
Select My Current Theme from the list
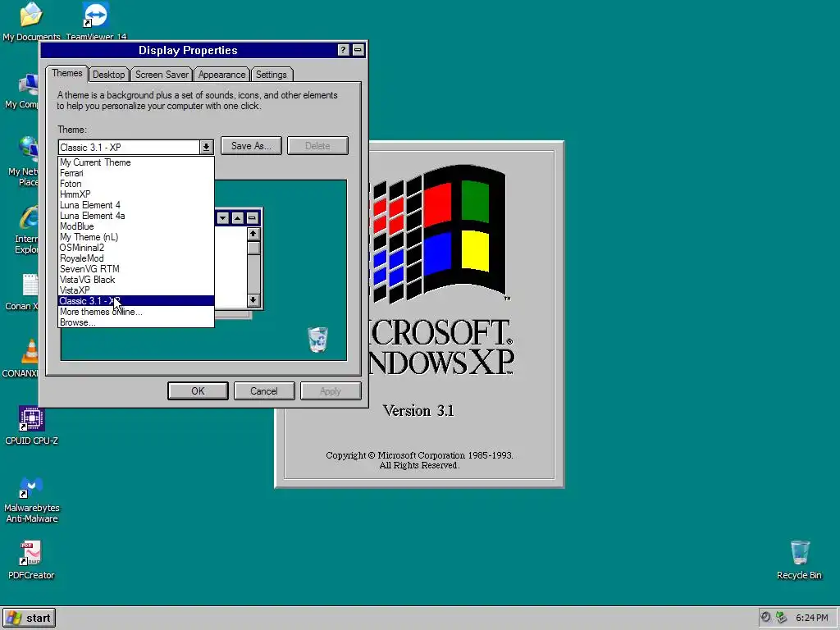(136, 162)
